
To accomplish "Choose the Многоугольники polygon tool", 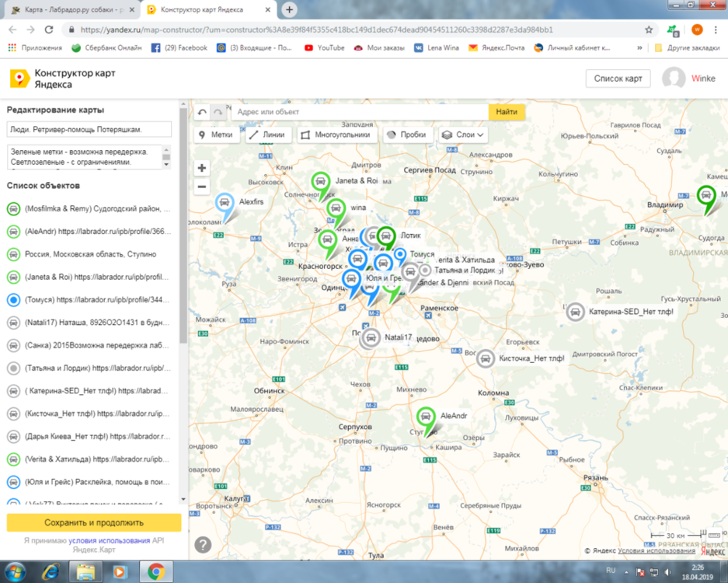I will pyautogui.click(x=337, y=134).
